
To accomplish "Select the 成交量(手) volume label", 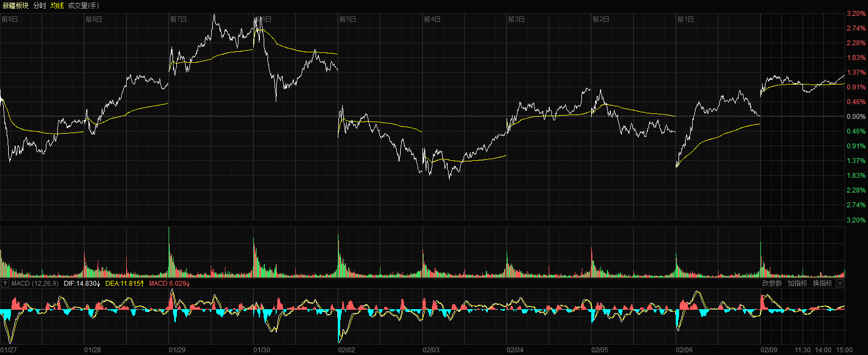I will [x=84, y=5].
